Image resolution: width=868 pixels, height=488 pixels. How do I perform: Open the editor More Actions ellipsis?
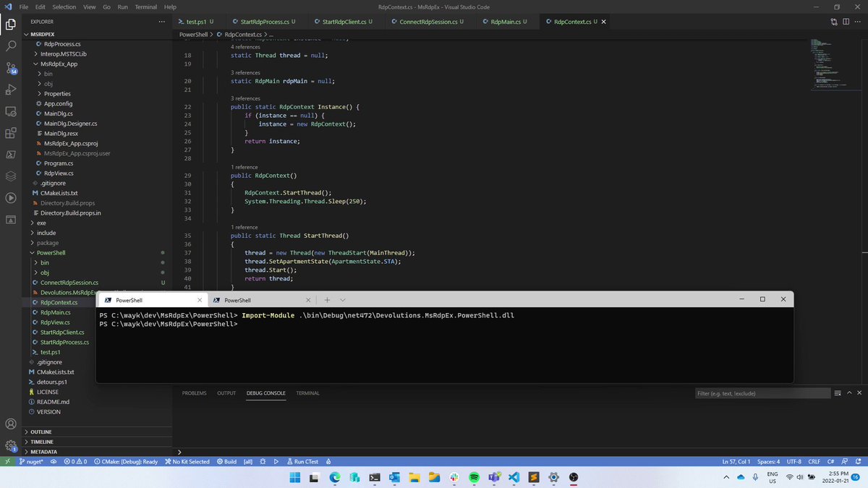coord(858,22)
